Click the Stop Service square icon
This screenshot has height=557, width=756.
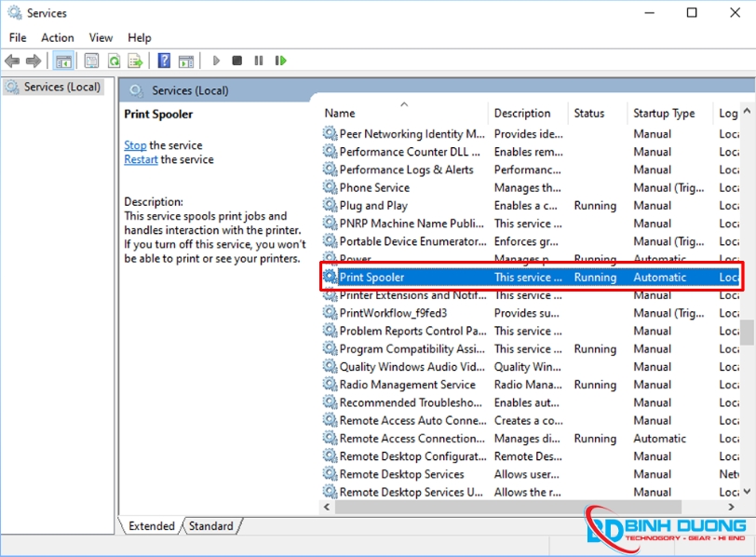pyautogui.click(x=237, y=61)
